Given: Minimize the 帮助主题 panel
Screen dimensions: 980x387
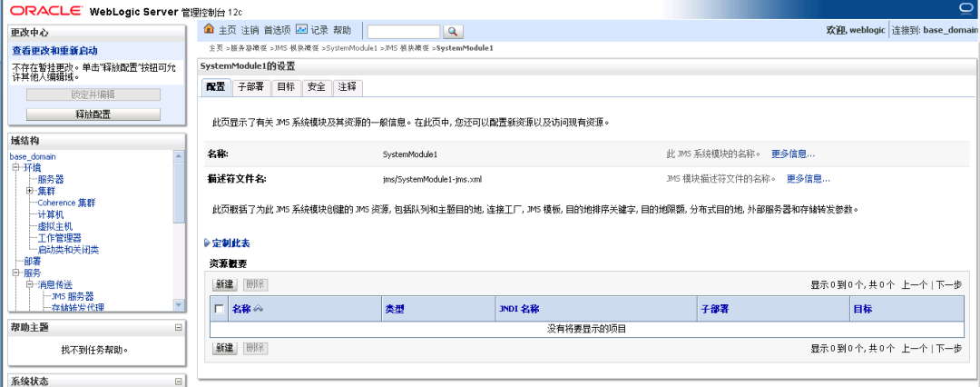Looking at the screenshot, I should click(179, 328).
